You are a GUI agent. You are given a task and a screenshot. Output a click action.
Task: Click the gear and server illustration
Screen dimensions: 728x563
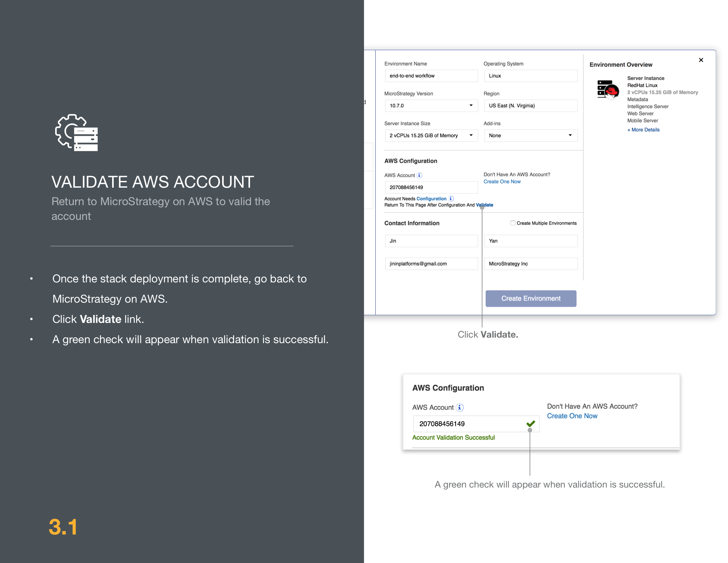click(x=76, y=132)
